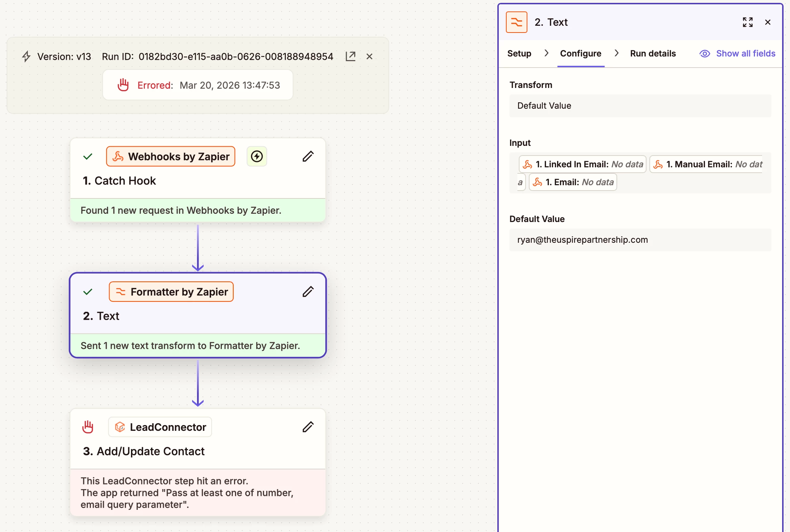Image resolution: width=790 pixels, height=532 pixels.
Task: Click the Formatter icon in panel header
Action: point(516,22)
